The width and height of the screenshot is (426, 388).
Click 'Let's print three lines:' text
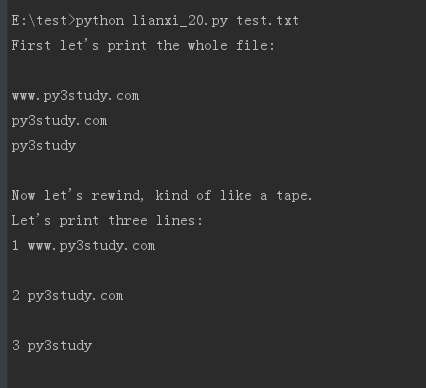click(107, 221)
